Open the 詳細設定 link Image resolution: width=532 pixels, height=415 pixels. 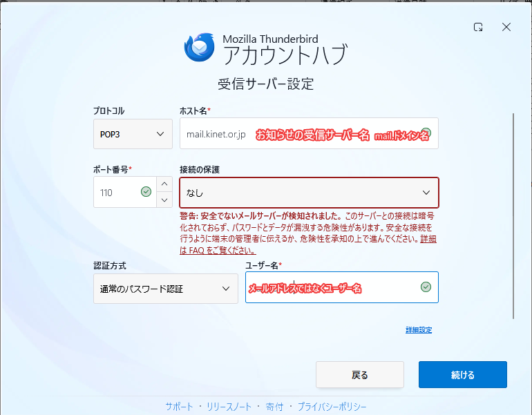(418, 330)
